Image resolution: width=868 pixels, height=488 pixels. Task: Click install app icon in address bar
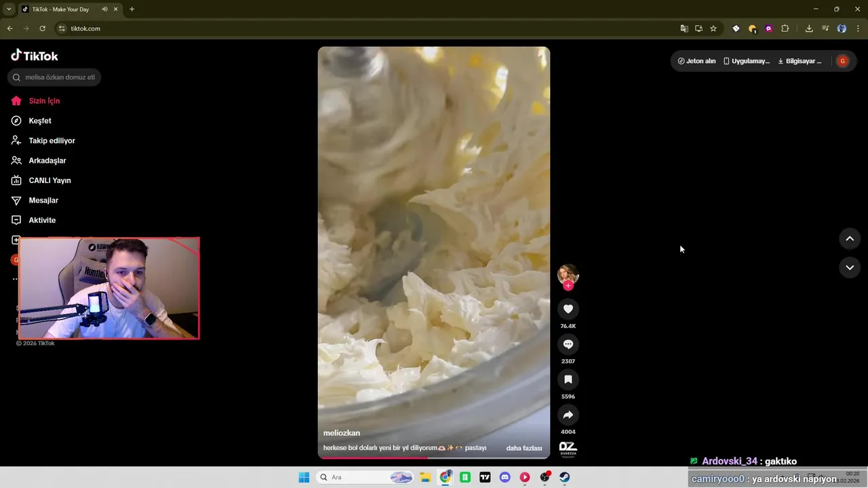click(x=698, y=28)
